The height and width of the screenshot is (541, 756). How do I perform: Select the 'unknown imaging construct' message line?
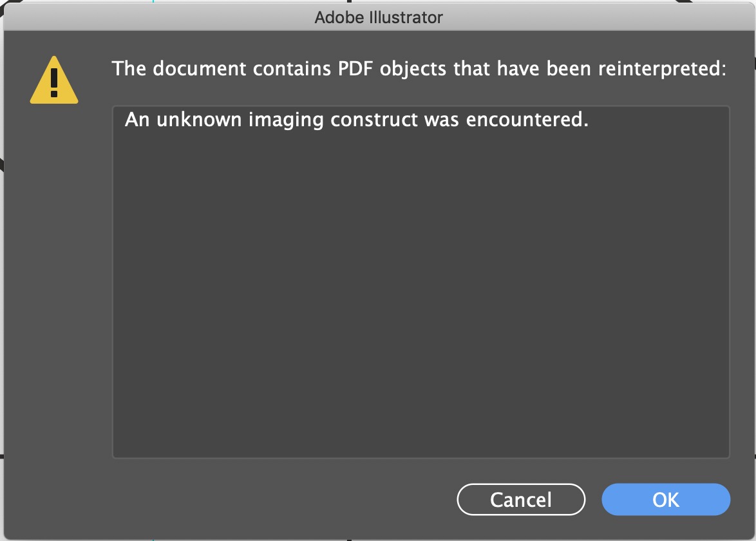[357, 119]
